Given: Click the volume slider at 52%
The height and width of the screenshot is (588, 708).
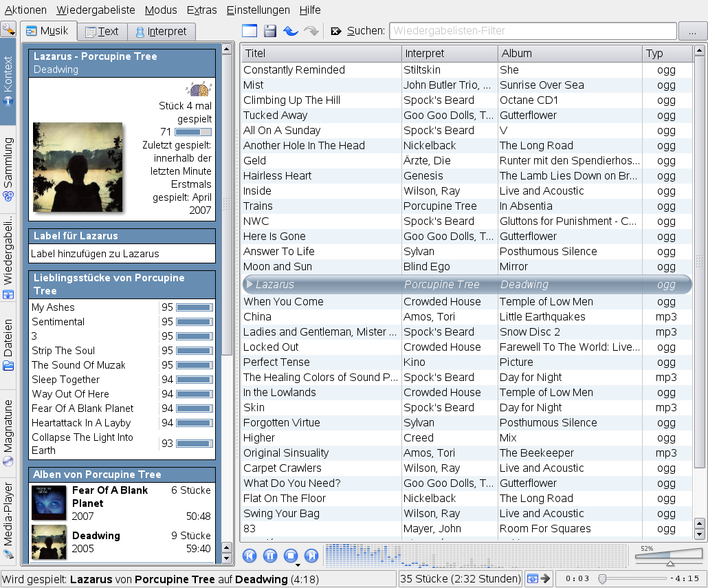Looking at the screenshot, I should point(670,555).
